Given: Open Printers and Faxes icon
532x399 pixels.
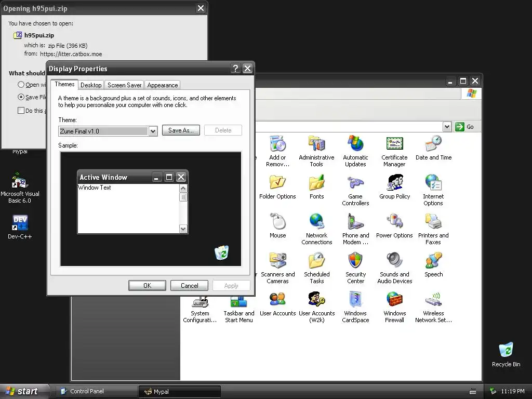Looking at the screenshot, I should coord(433,221).
